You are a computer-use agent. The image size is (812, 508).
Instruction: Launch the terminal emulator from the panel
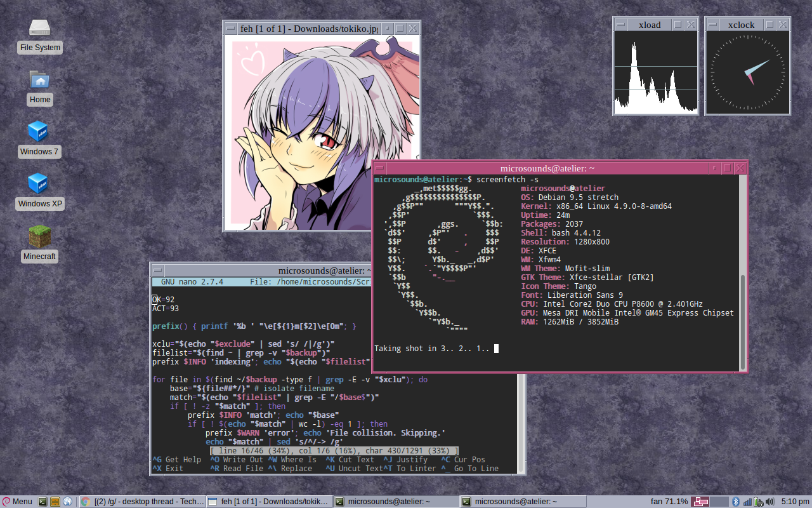pos(43,502)
